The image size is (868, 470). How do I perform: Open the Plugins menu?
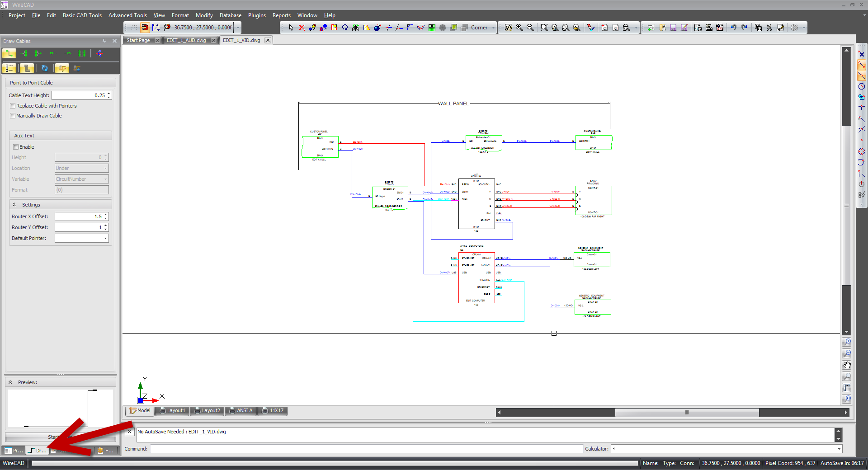[257, 15]
